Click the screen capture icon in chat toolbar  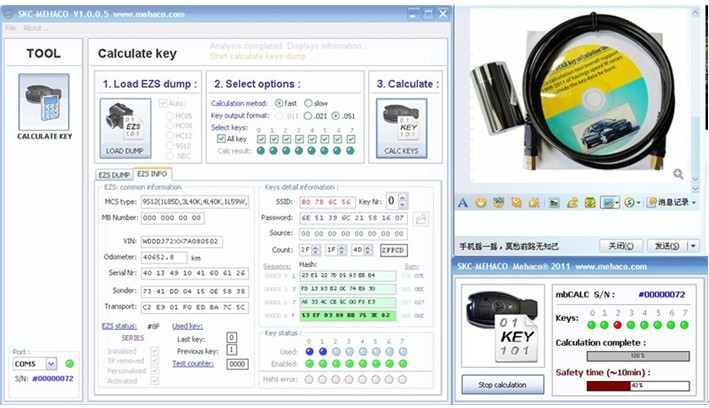pyautogui.click(x=607, y=203)
